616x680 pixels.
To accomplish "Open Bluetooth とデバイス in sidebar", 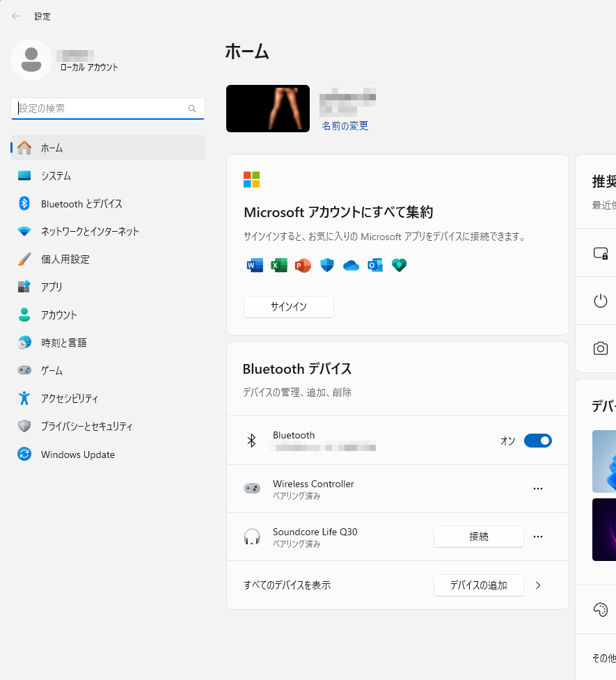I will pos(81,204).
